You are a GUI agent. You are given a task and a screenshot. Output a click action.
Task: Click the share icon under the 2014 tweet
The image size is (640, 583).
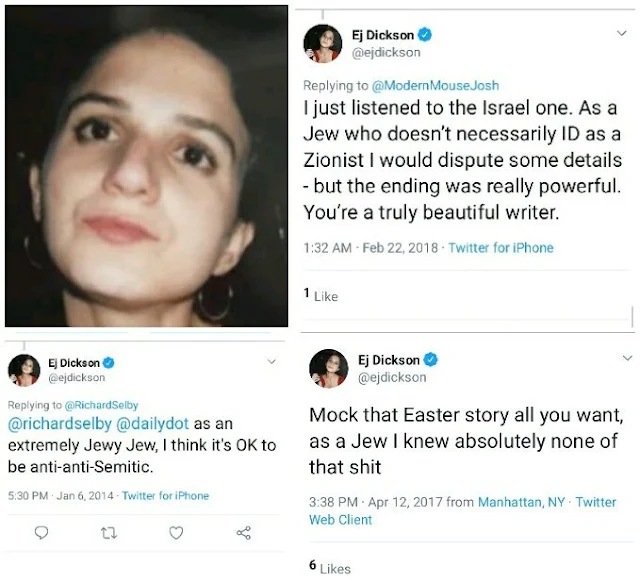pyautogui.click(x=241, y=533)
